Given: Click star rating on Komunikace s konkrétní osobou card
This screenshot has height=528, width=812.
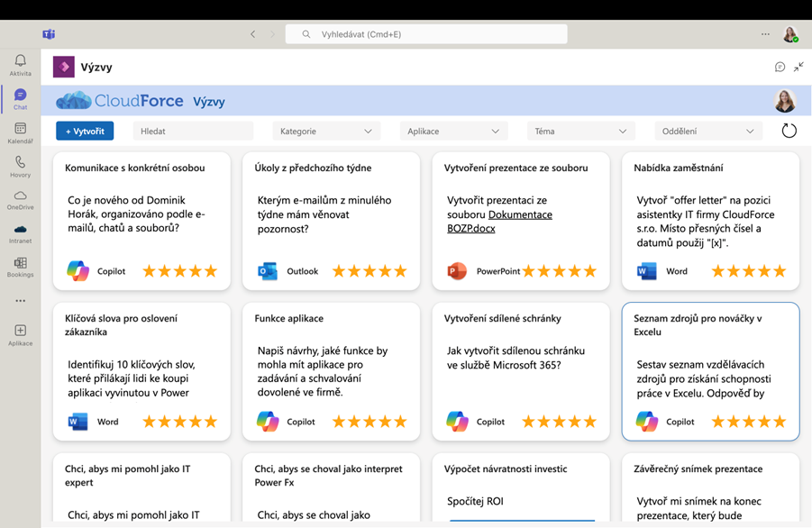Looking at the screenshot, I should click(179, 270).
